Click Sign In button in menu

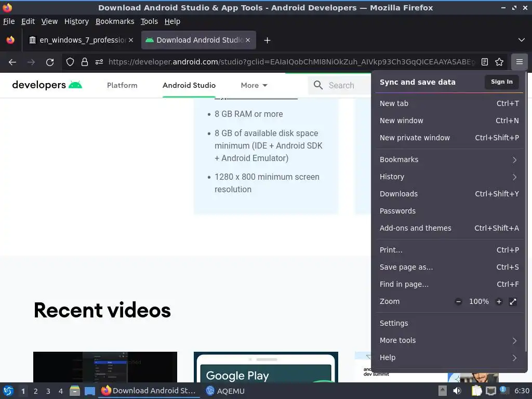tap(501, 82)
